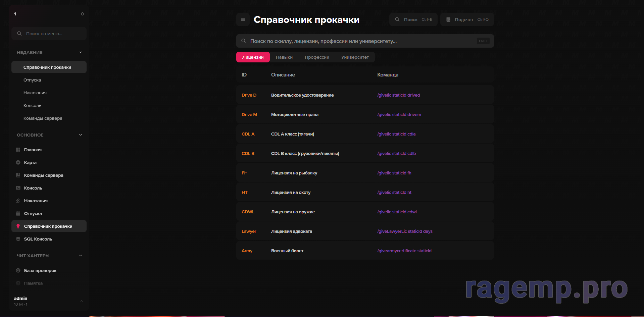Select the CDWL license ID
Viewport: 644px width, 317px height.
tap(248, 212)
